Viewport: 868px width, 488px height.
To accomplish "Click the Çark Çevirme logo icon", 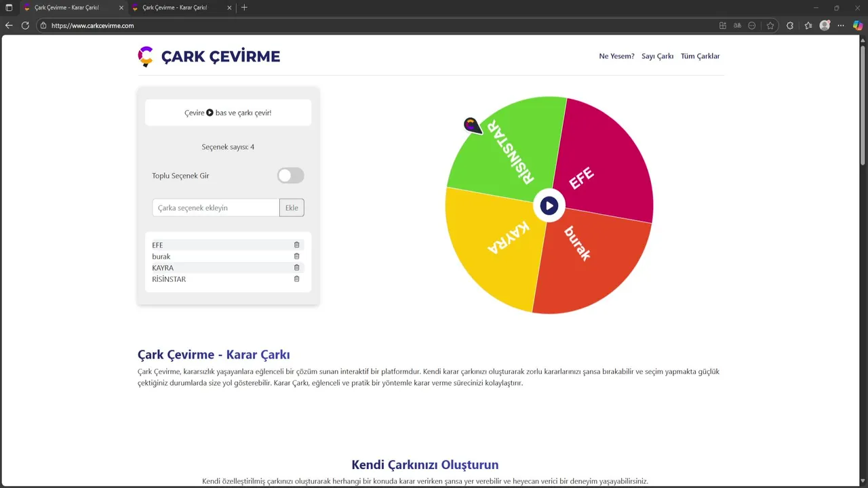I will pyautogui.click(x=145, y=56).
